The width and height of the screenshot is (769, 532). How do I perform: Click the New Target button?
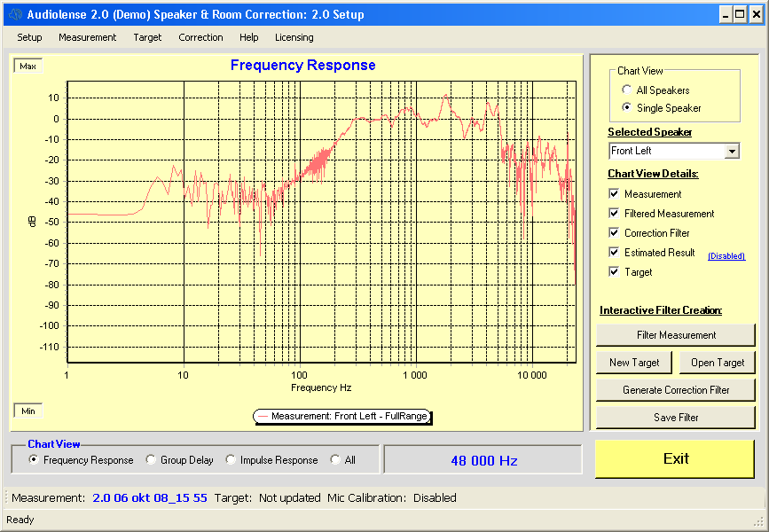click(x=634, y=363)
